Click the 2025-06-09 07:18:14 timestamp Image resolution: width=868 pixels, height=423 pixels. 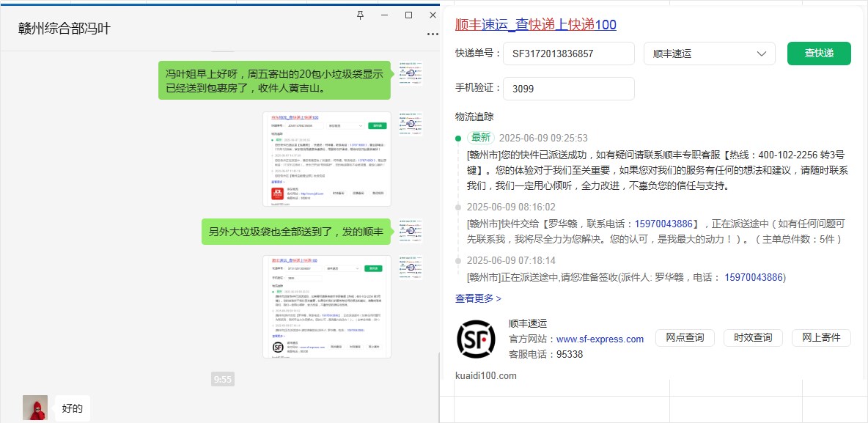(511, 260)
